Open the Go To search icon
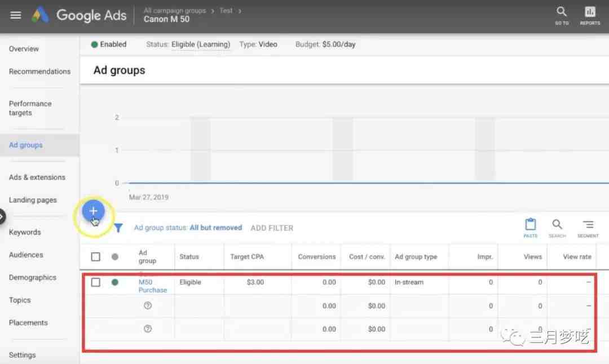 point(561,15)
